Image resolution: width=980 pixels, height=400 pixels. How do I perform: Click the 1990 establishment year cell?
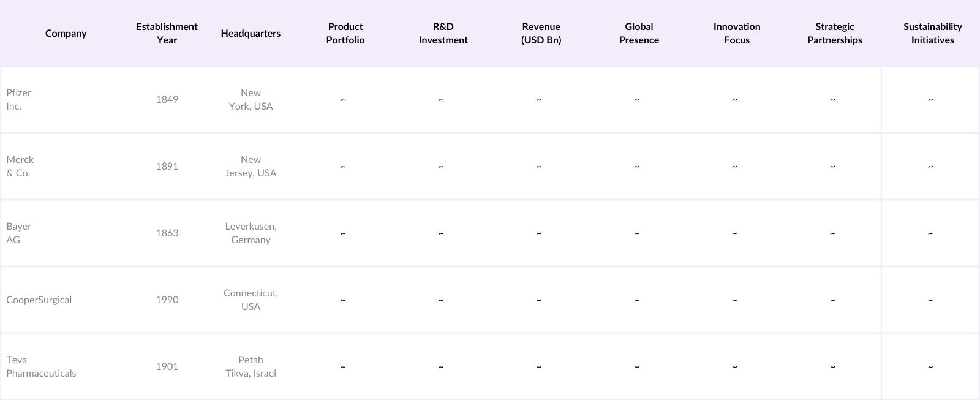167,300
